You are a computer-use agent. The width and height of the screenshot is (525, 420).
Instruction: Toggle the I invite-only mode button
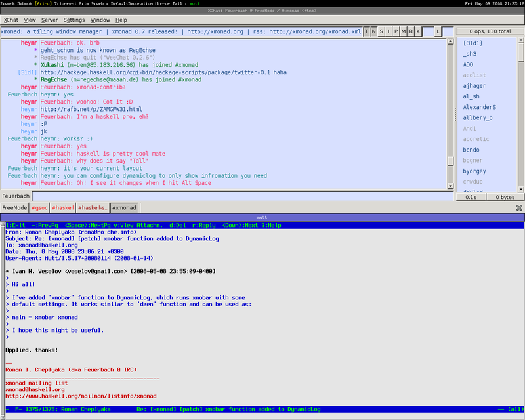point(388,31)
